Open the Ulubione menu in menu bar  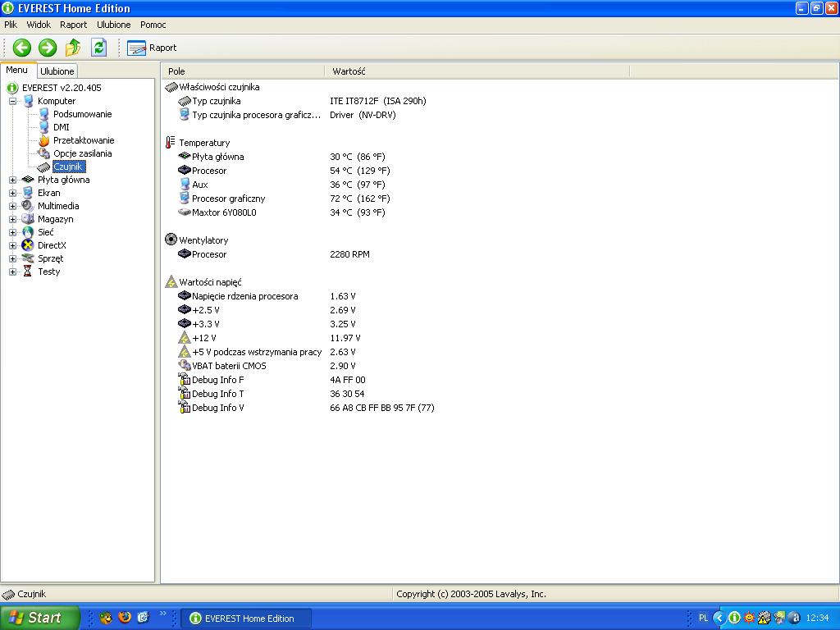[113, 25]
